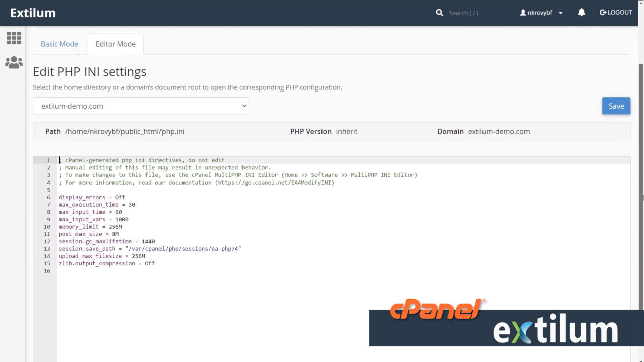The height and width of the screenshot is (362, 644).
Task: Click line number 1 in editor gutter
Action: click(48, 160)
